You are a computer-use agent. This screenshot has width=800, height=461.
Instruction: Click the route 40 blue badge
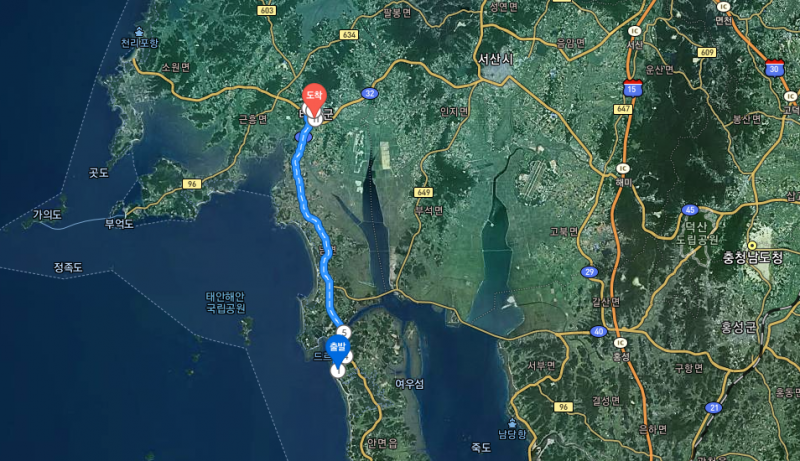pyautogui.click(x=598, y=331)
